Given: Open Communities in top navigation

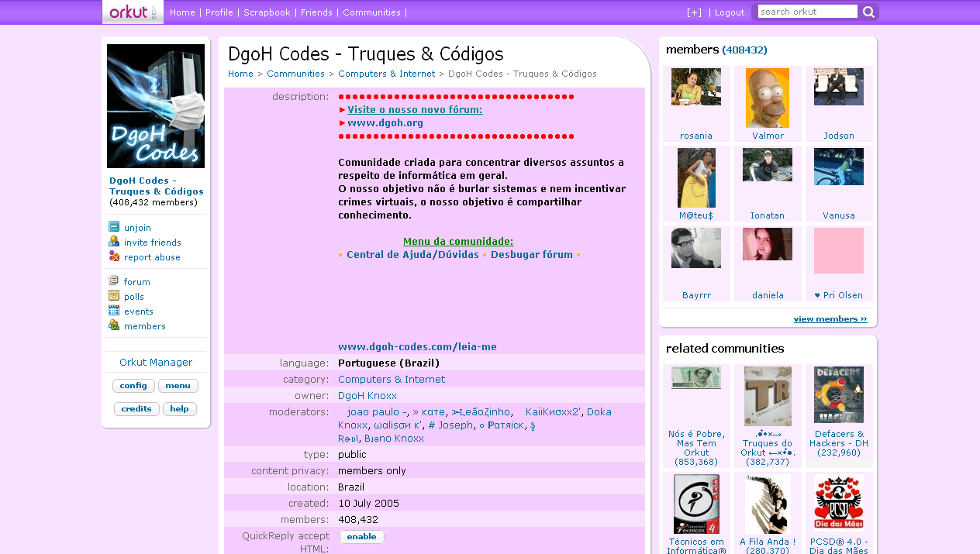Looking at the screenshot, I should [371, 12].
